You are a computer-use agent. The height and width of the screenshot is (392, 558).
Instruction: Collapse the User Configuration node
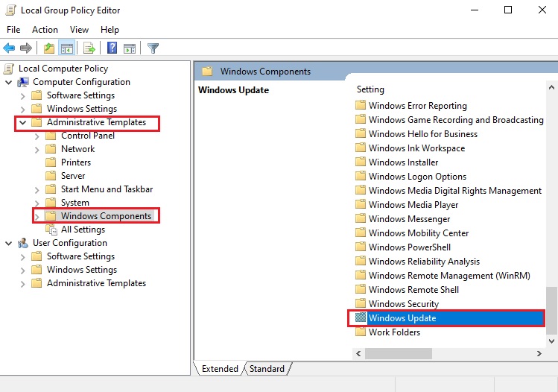pyautogui.click(x=9, y=243)
